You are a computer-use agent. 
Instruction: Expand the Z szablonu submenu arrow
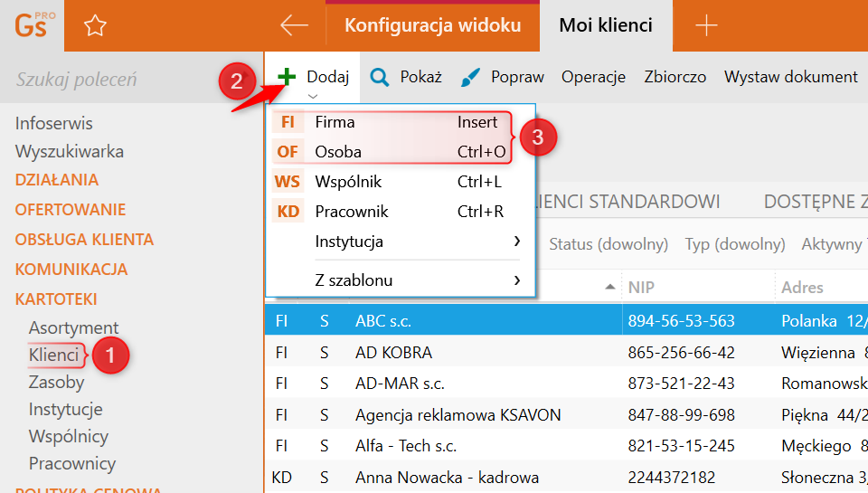coord(516,280)
